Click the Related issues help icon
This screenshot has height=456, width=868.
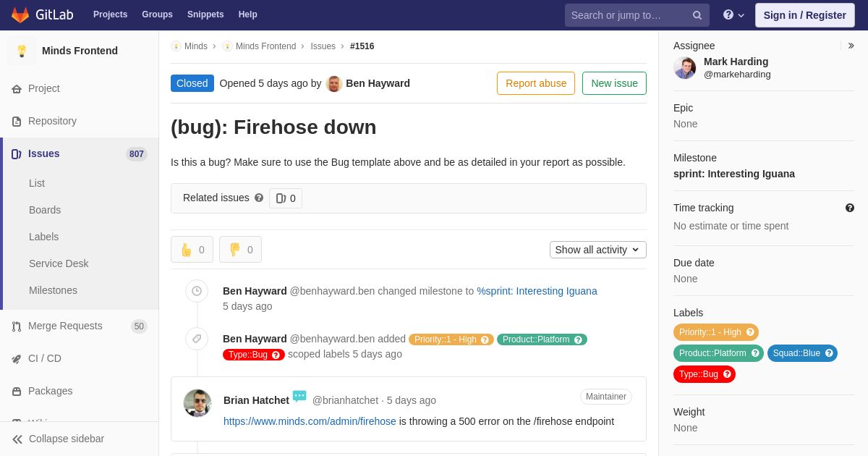click(x=259, y=198)
